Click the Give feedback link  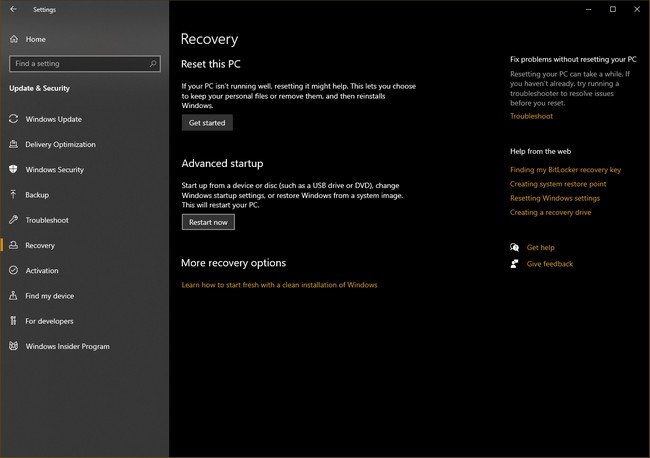pos(549,264)
